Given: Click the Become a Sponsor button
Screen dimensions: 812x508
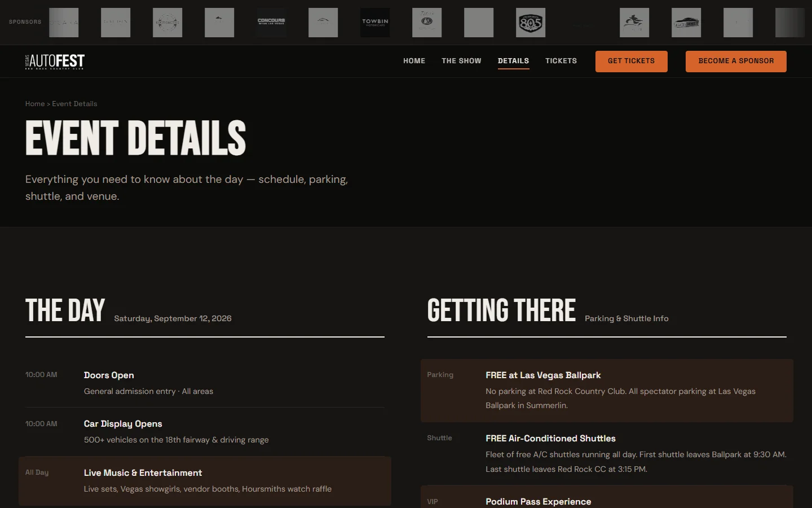Looking at the screenshot, I should (x=735, y=61).
